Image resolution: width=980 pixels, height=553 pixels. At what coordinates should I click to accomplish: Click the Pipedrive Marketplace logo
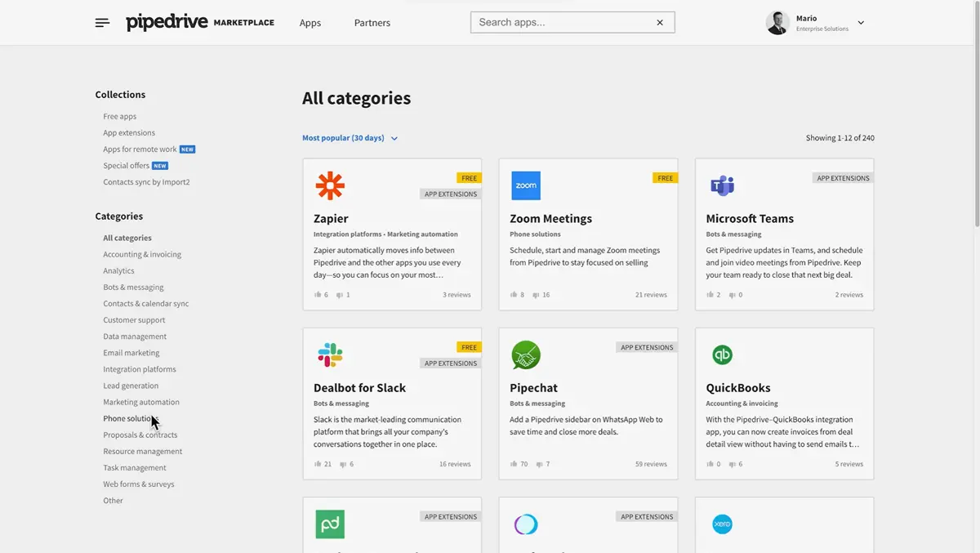click(x=200, y=23)
